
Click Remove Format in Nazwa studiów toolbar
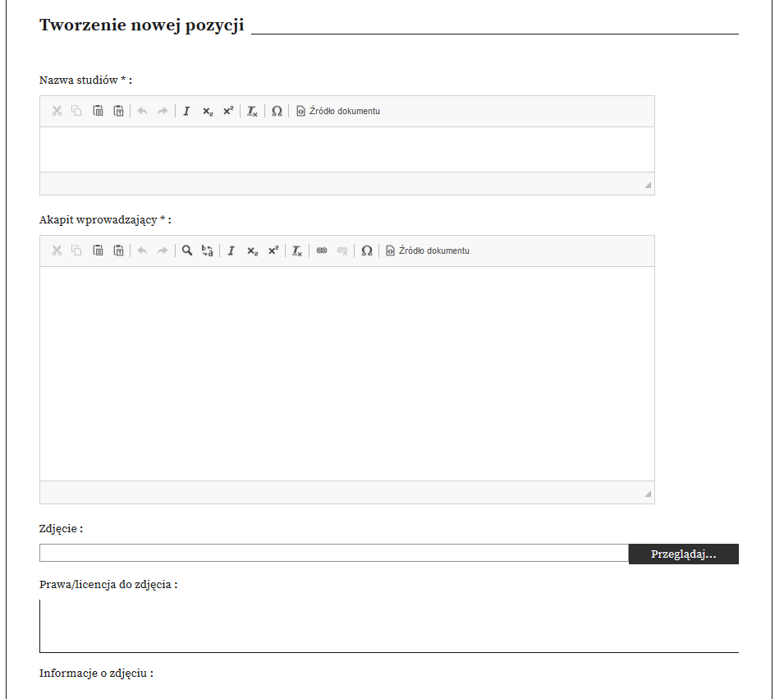(253, 111)
